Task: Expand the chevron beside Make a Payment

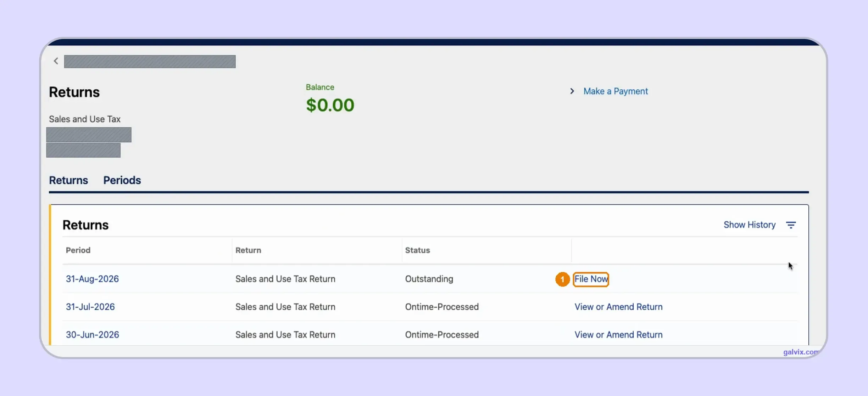Action: tap(572, 91)
